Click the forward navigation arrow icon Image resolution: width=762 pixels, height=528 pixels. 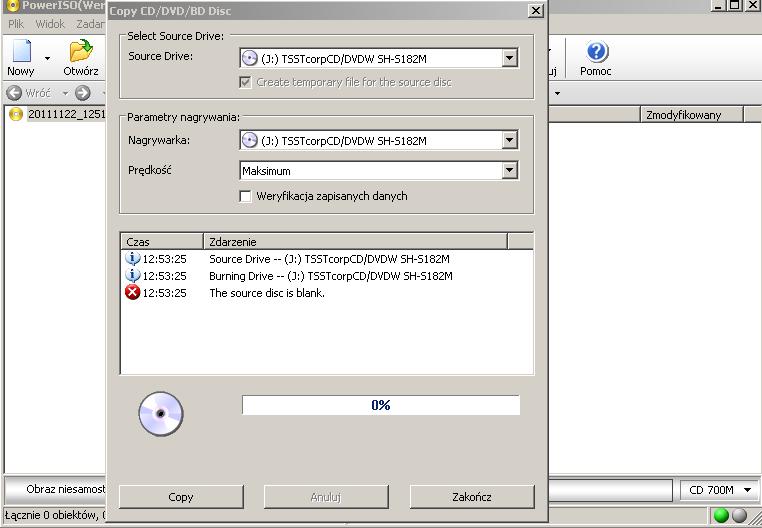83,93
